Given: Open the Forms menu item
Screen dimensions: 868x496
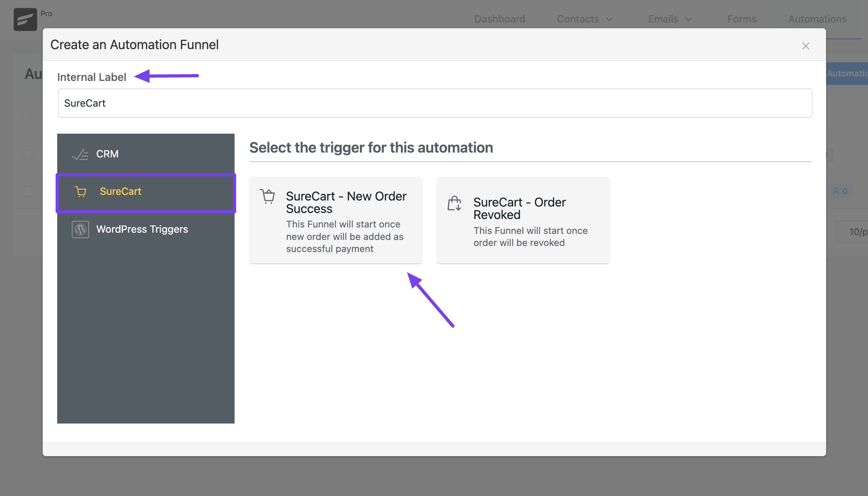Looking at the screenshot, I should (x=741, y=19).
